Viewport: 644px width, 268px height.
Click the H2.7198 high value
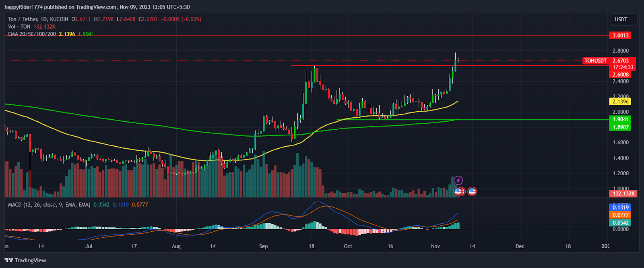[104, 19]
